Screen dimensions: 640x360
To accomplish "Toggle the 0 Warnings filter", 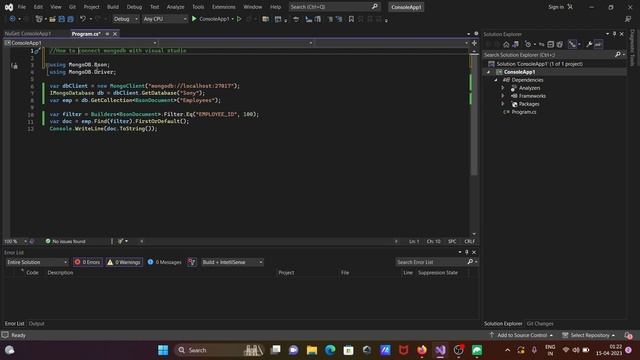I will pyautogui.click(x=124, y=262).
